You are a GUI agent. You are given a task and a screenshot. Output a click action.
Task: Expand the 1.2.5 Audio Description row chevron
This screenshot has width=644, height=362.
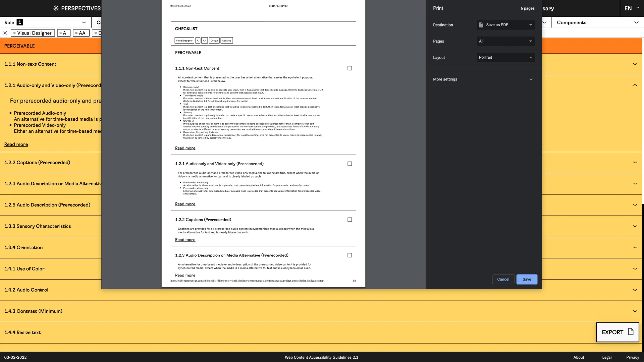point(635,205)
